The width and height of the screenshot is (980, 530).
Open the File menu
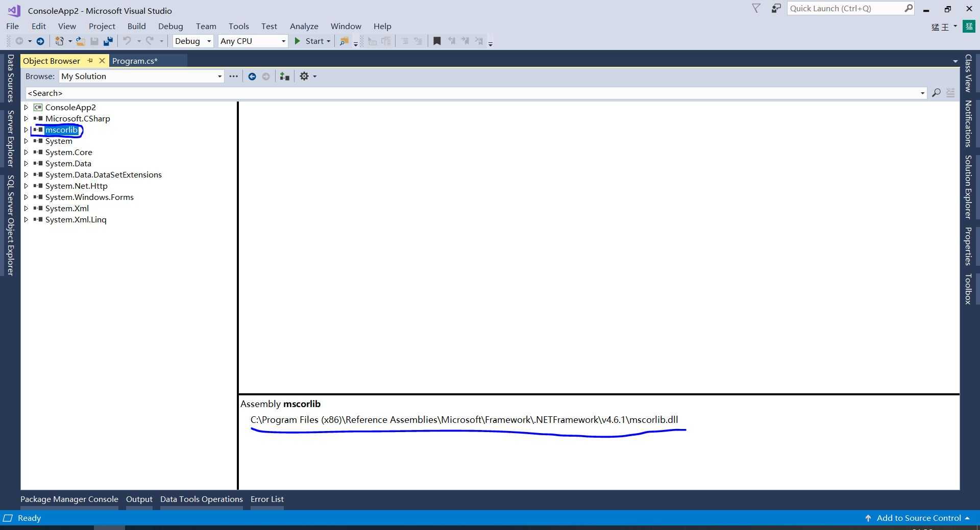click(x=12, y=27)
